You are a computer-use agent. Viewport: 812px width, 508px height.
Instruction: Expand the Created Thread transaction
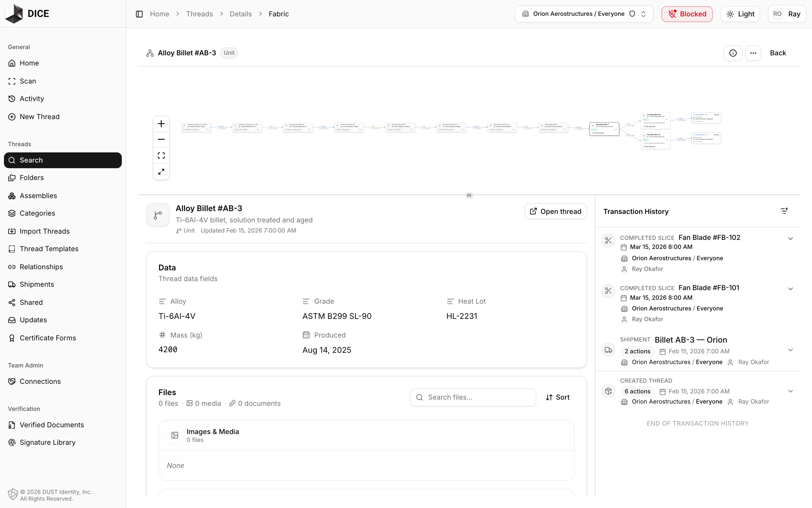790,391
